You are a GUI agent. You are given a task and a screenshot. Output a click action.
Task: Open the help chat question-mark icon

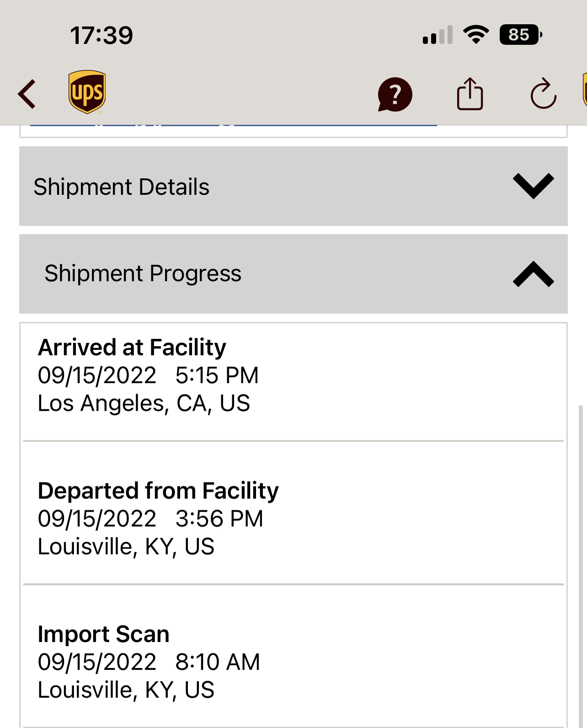pos(395,94)
